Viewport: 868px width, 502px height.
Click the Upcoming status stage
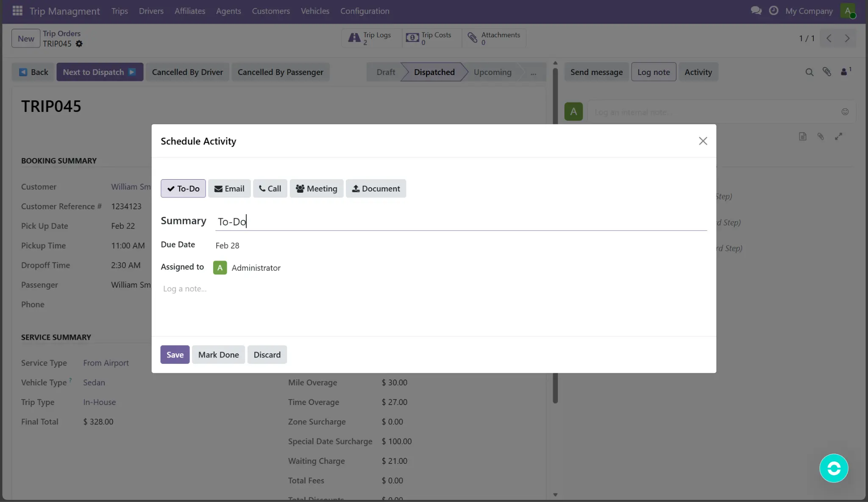[492, 72]
